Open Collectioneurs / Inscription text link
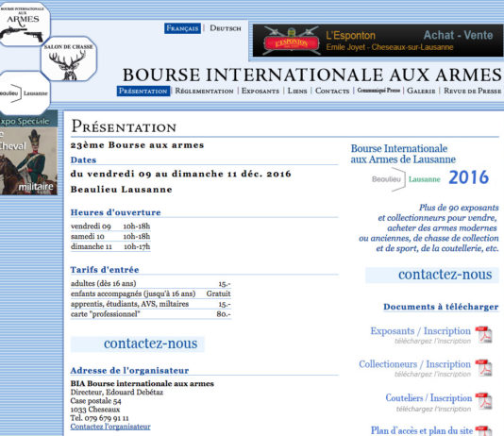 coord(414,364)
